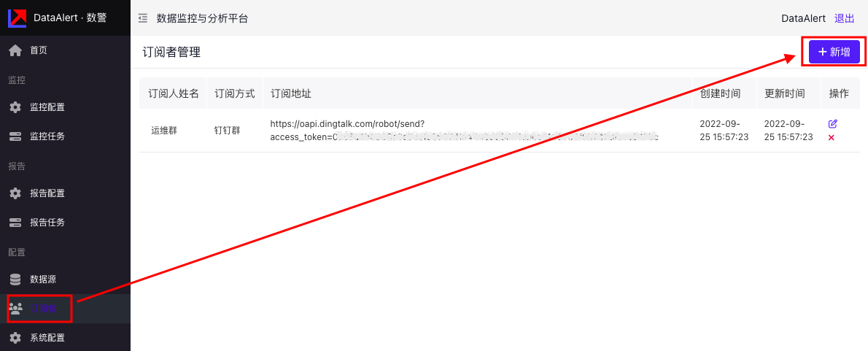Click the gear icon for 监控配置
Image resolution: width=868 pixels, height=351 pixels.
(15, 107)
